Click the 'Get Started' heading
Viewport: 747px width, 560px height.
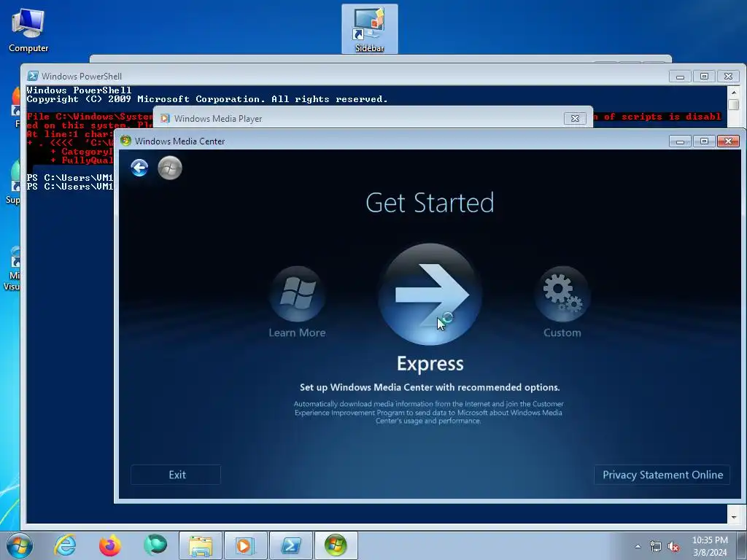[x=430, y=203]
